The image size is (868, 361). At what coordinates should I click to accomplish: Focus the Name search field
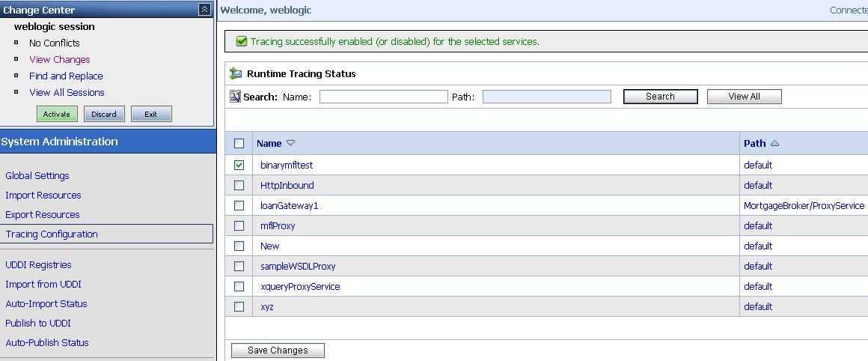(x=383, y=97)
